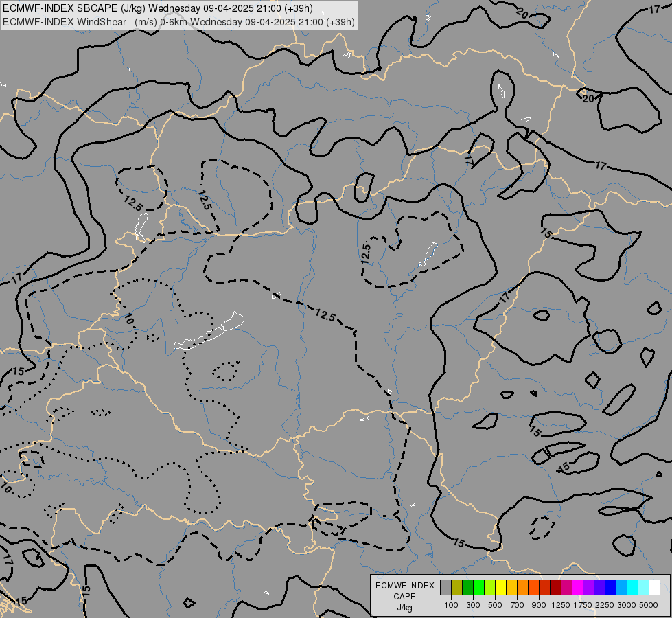Click the "500" legend tick value
The width and height of the screenshot is (672, 618).
tap(495, 605)
